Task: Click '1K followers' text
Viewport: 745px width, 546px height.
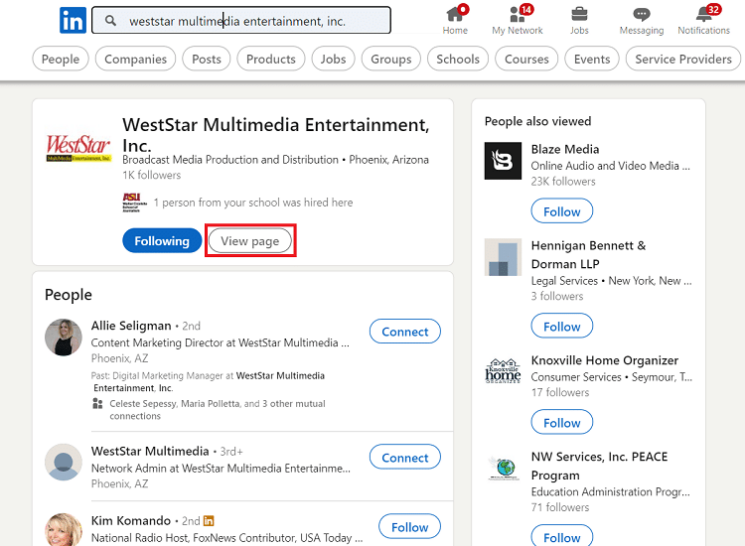Action: [152, 175]
